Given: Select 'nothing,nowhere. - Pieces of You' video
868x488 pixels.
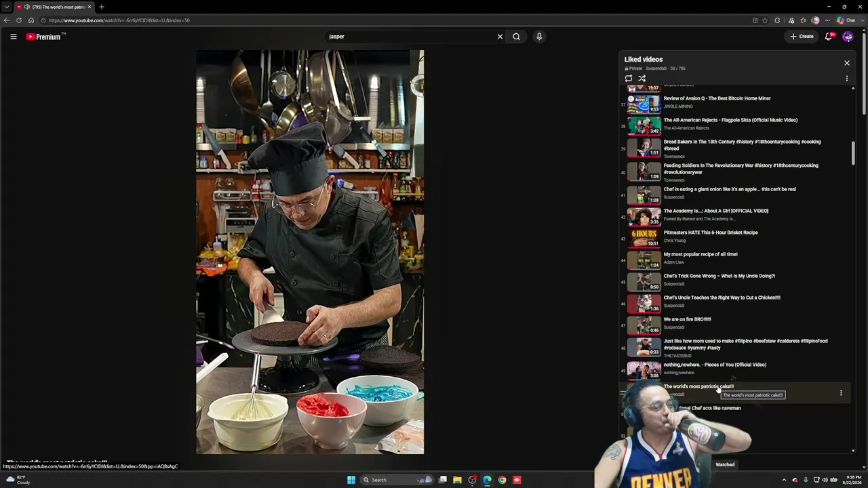Looking at the screenshot, I should coord(715,365).
